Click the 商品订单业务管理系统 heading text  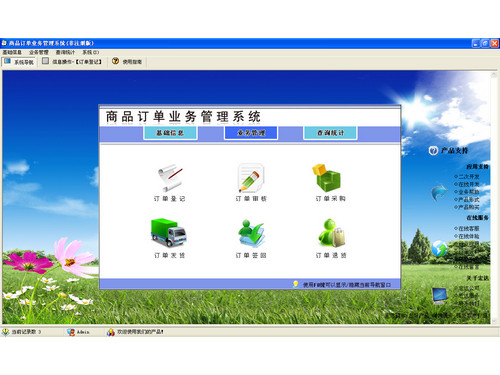(183, 117)
